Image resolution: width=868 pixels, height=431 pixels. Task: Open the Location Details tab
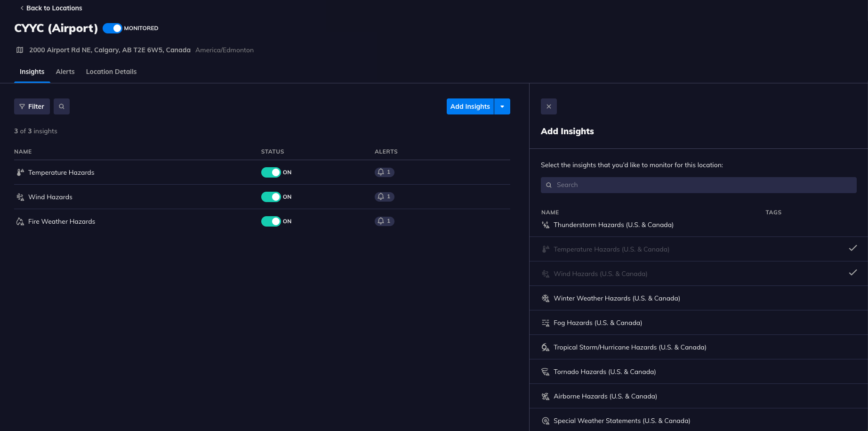[x=111, y=72]
